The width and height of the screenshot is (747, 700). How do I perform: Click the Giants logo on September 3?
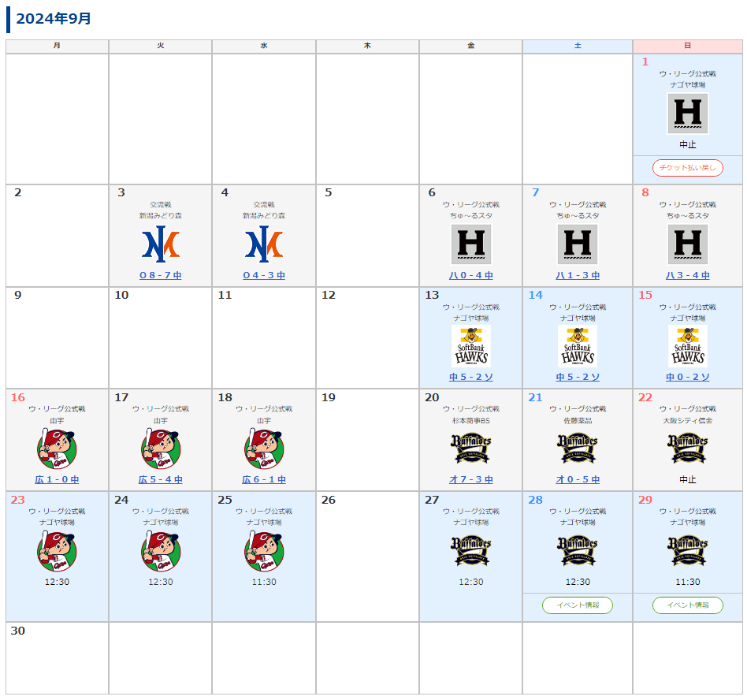161,244
